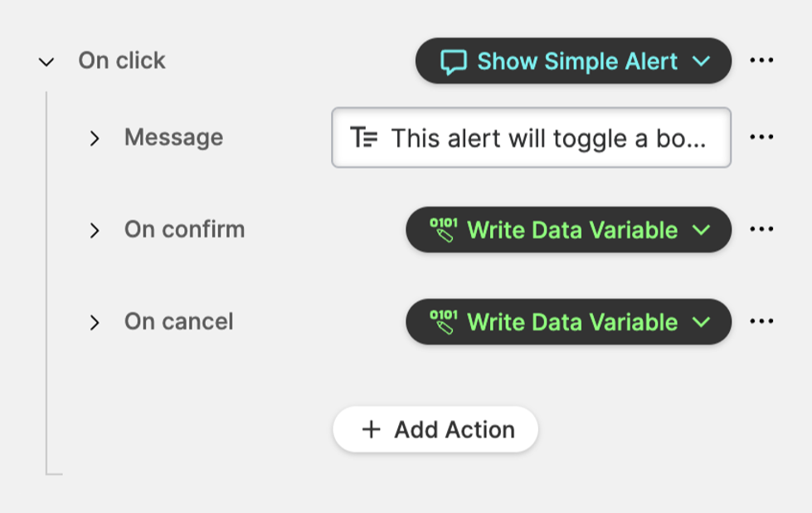The height and width of the screenshot is (513, 812).
Task: Open the Show Simple Alert action dropdown arrow
Action: click(x=702, y=61)
